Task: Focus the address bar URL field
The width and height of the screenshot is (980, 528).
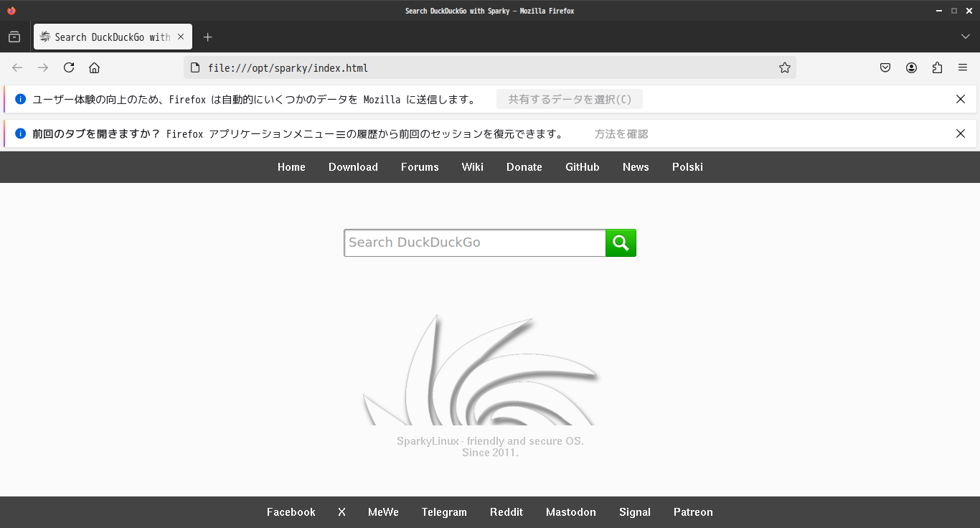Action: [490, 67]
